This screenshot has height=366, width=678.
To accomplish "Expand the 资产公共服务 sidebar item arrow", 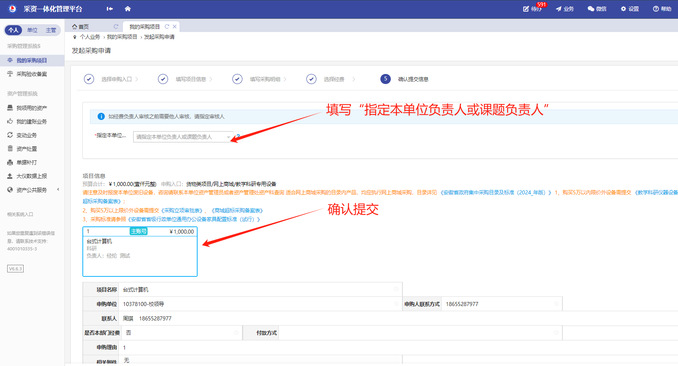I will click(x=58, y=189).
